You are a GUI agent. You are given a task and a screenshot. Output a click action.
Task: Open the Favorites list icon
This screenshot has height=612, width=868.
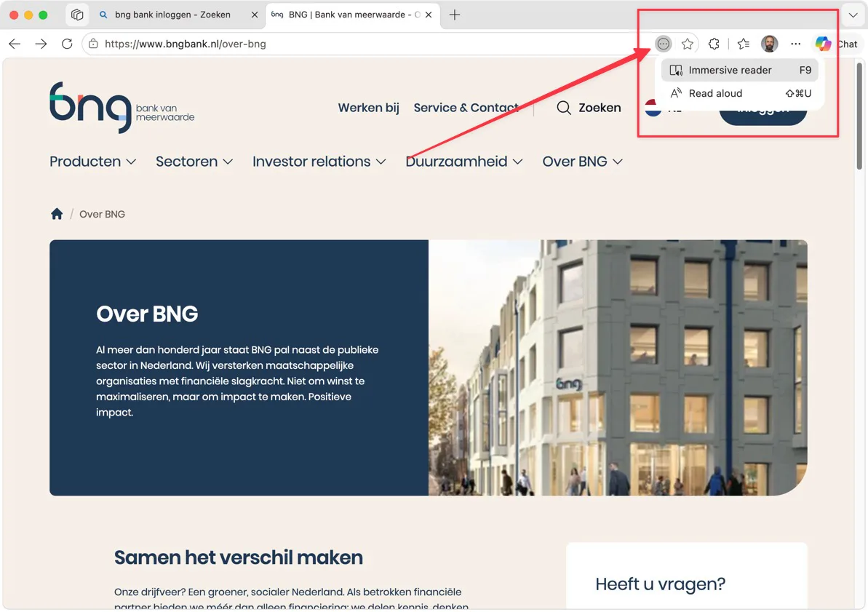click(744, 44)
